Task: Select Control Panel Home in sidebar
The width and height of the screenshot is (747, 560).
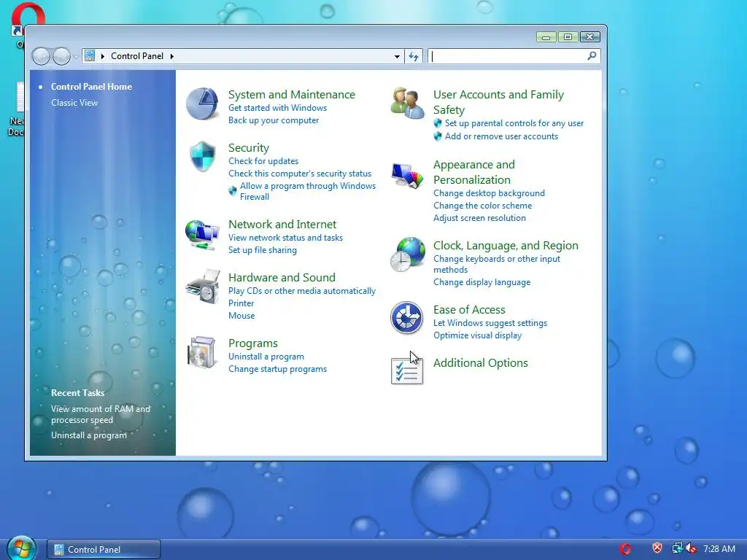Action: pos(91,87)
